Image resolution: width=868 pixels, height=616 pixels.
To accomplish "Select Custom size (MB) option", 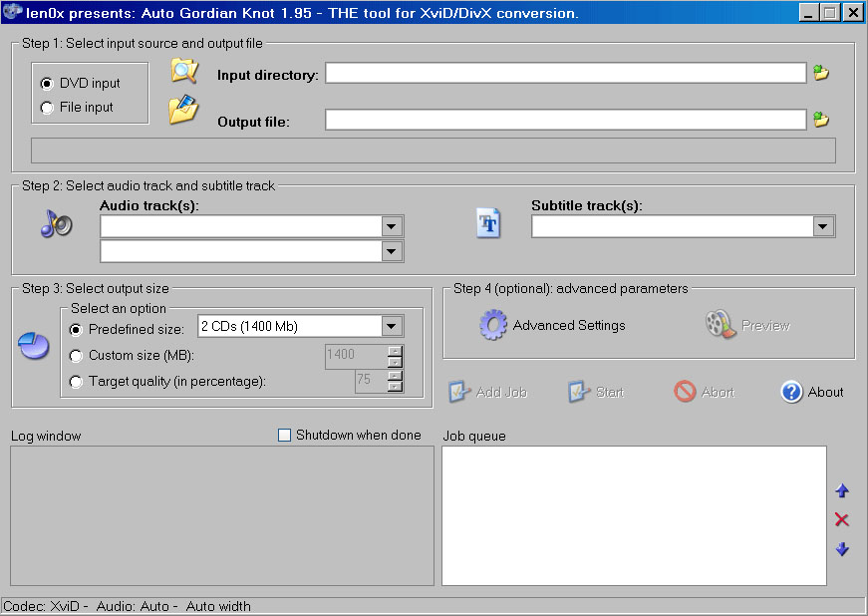I will [x=76, y=356].
